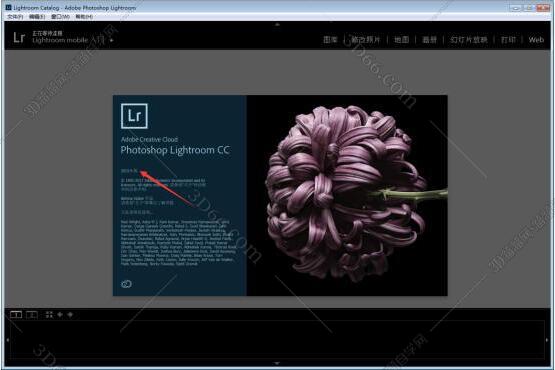The width and height of the screenshot is (555, 370).
Task: Close the Lightroom window
Action: click(543, 7)
